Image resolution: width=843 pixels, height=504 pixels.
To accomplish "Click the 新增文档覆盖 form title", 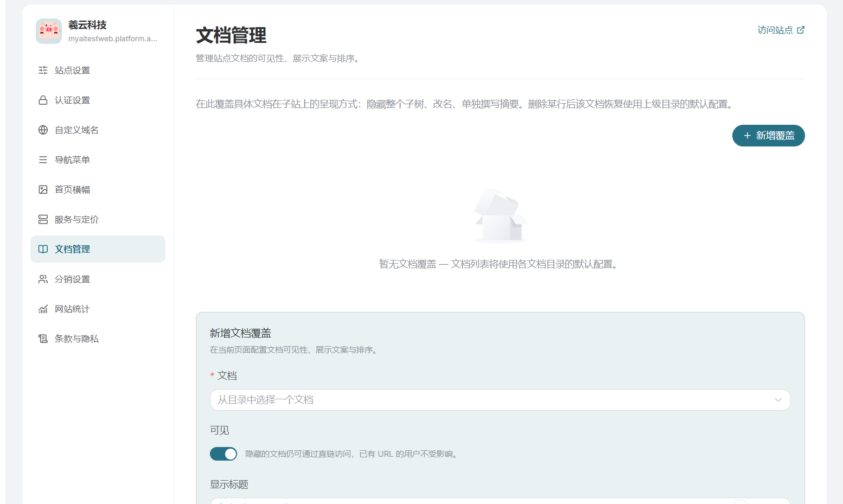I will pos(240,333).
